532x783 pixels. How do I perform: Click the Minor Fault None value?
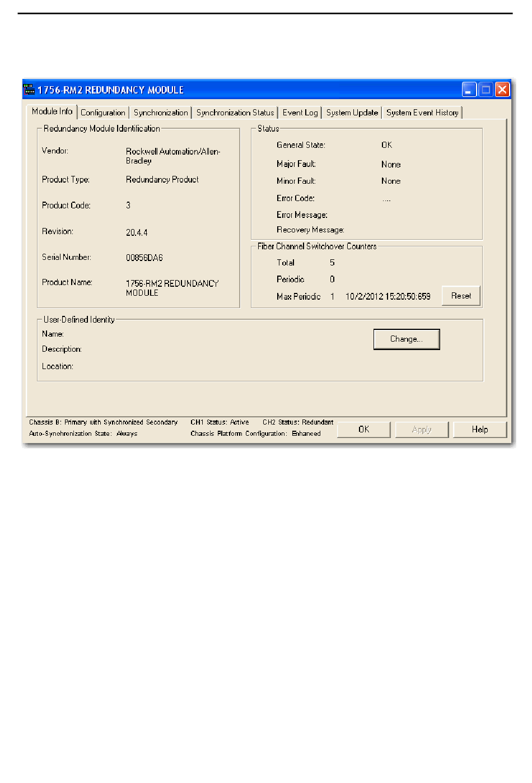tap(391, 181)
